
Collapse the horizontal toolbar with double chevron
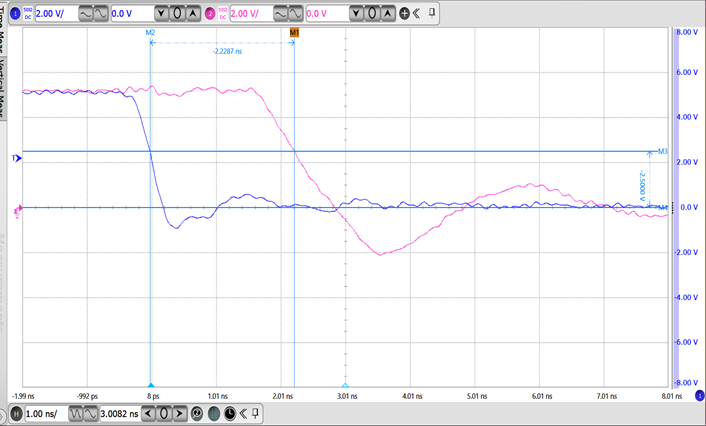243,413
